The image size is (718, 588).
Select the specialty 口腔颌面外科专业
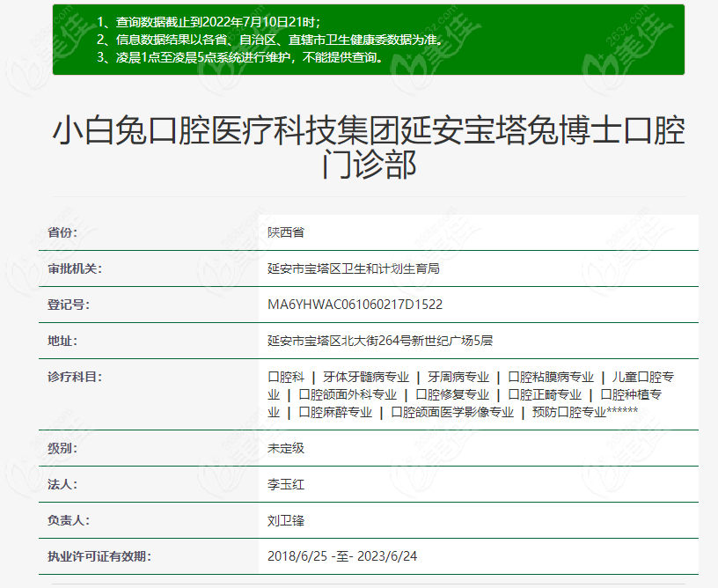point(348,394)
